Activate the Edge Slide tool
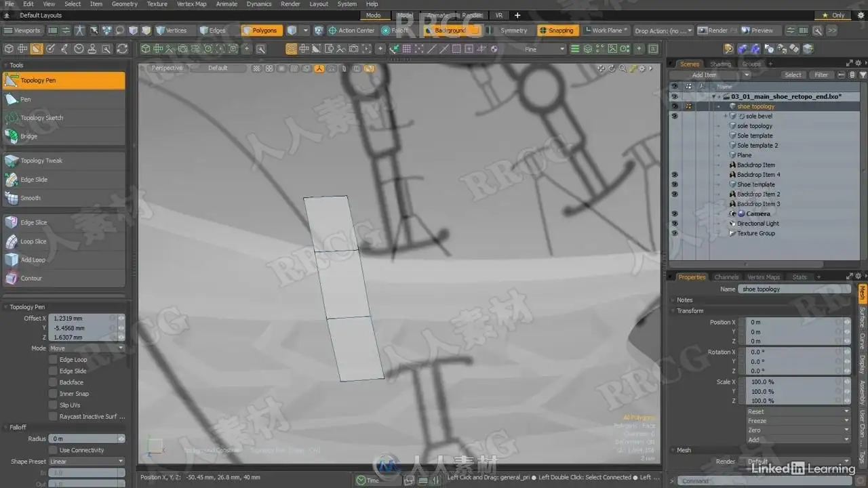This screenshot has height=488, width=868. [64, 180]
